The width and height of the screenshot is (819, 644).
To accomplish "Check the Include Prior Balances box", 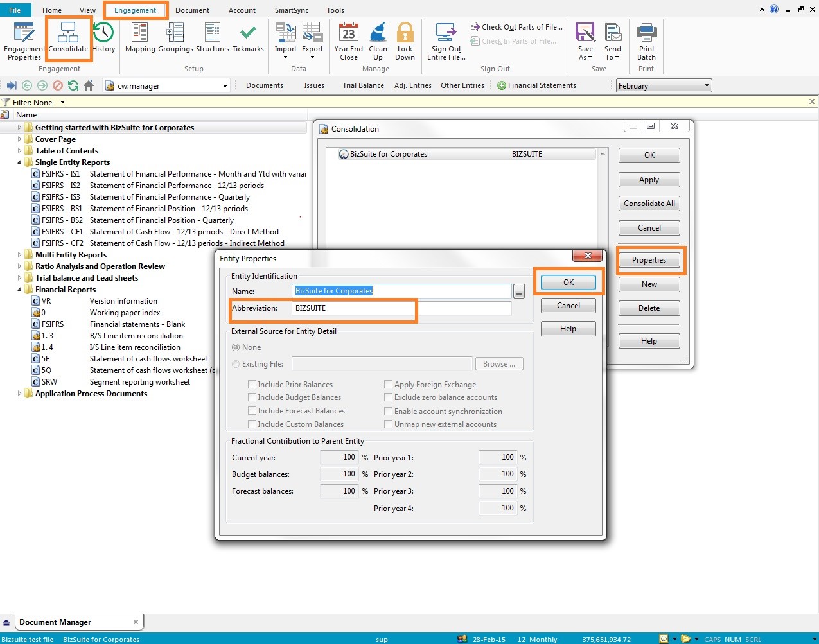I will coord(252,385).
